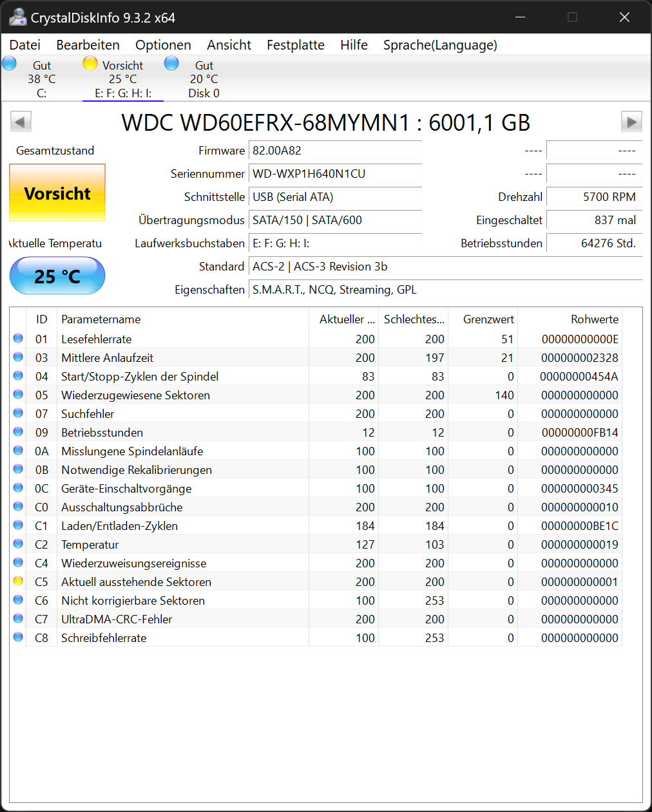
Task: Click raw value 00000000BE1C
Action: point(580,526)
